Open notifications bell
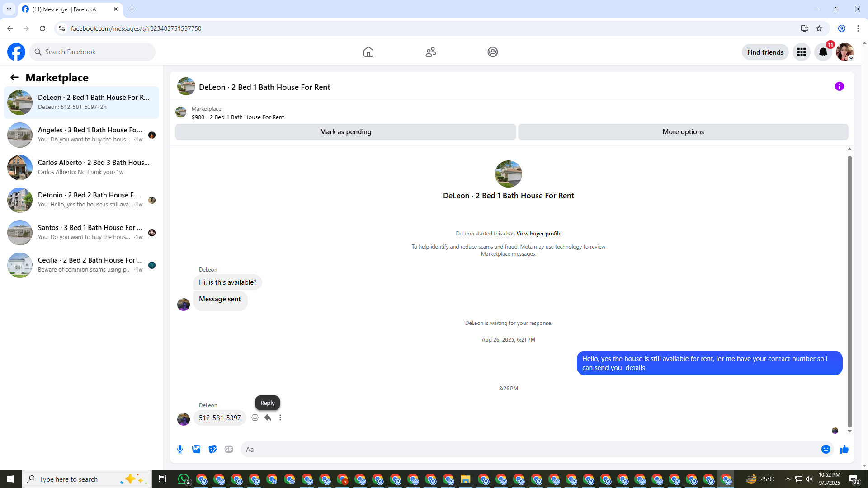Viewport: 868px width, 488px height. (823, 52)
